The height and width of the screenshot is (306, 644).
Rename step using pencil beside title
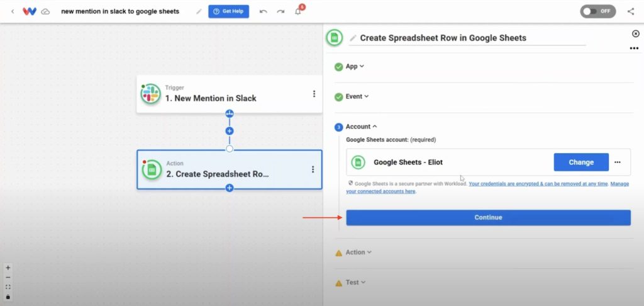353,38
